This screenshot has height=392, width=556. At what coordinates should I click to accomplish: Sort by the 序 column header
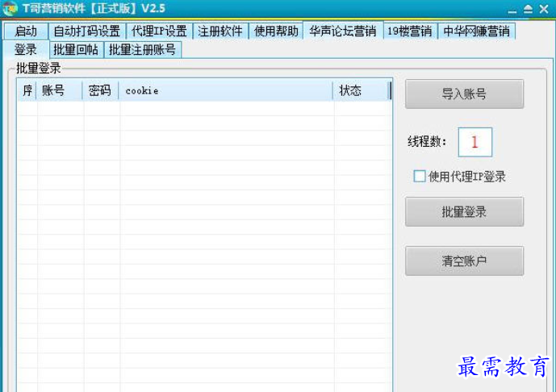click(27, 90)
